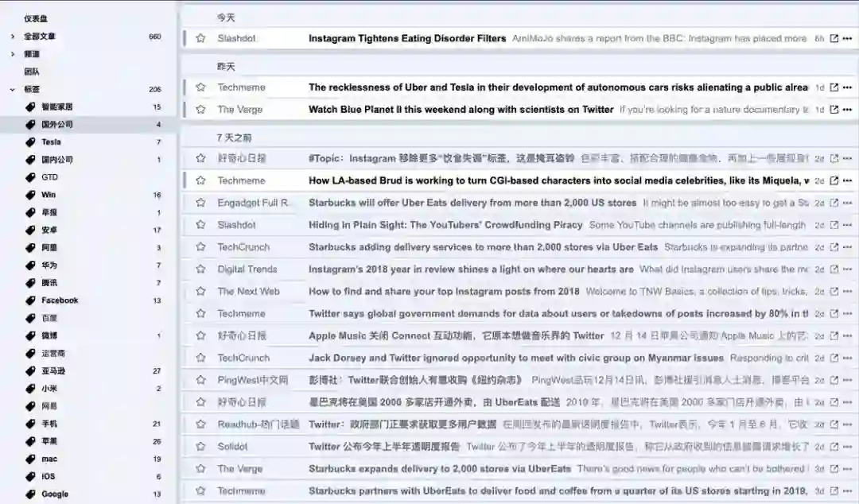Open the 仪表盘 dashboard

click(36, 18)
